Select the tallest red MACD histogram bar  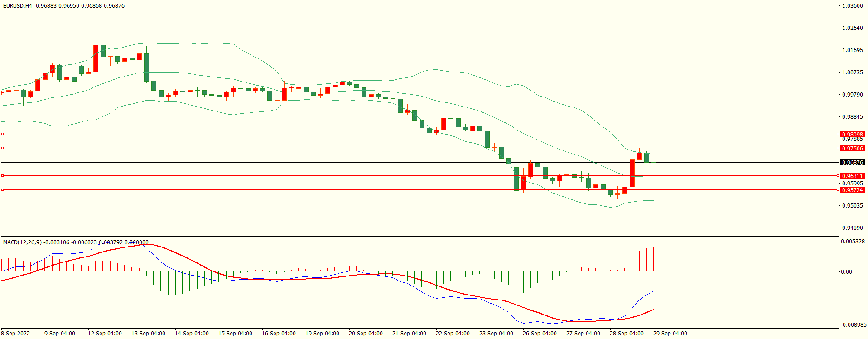(x=654, y=259)
